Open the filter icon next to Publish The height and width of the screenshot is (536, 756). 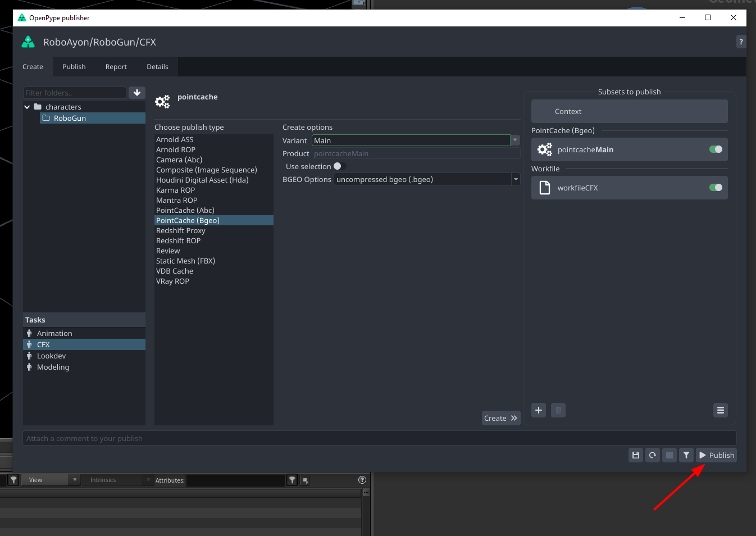(686, 455)
